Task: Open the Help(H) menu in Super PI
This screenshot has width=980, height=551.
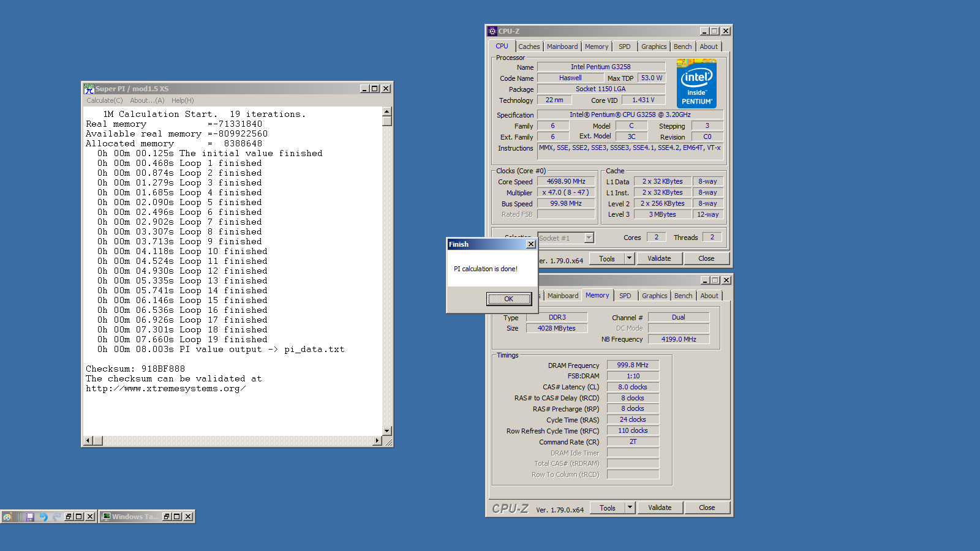Action: pyautogui.click(x=183, y=100)
